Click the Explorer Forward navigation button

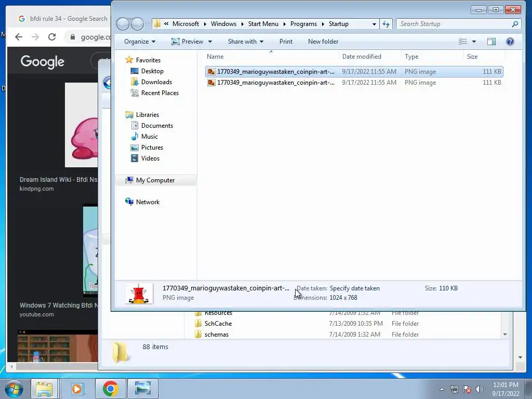coord(137,24)
